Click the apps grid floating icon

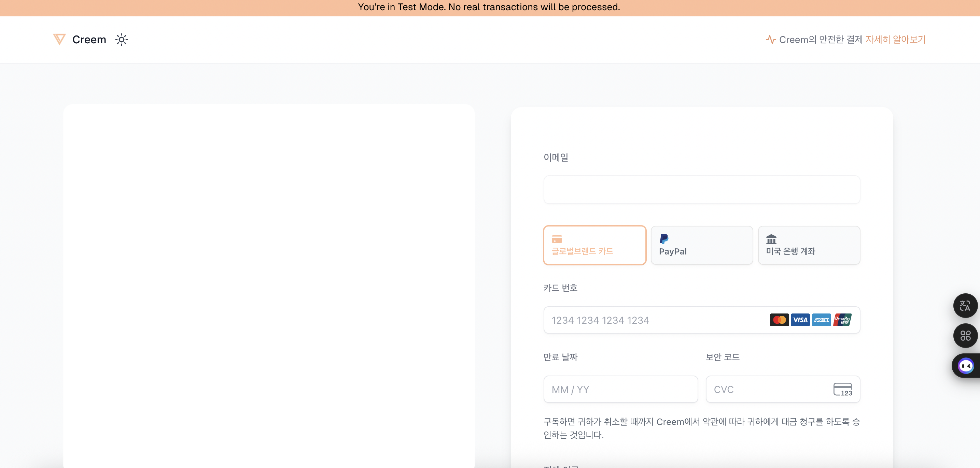tap(965, 335)
